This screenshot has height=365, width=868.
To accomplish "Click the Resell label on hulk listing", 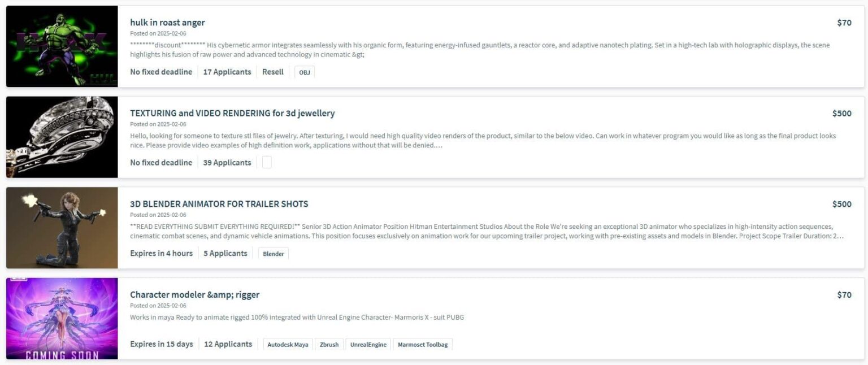I will [x=273, y=72].
